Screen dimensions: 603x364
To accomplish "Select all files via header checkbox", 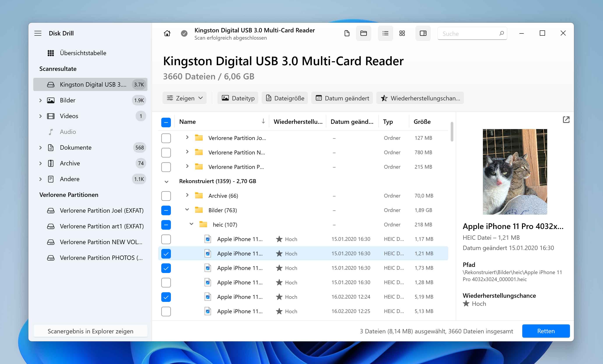I will 166,122.
